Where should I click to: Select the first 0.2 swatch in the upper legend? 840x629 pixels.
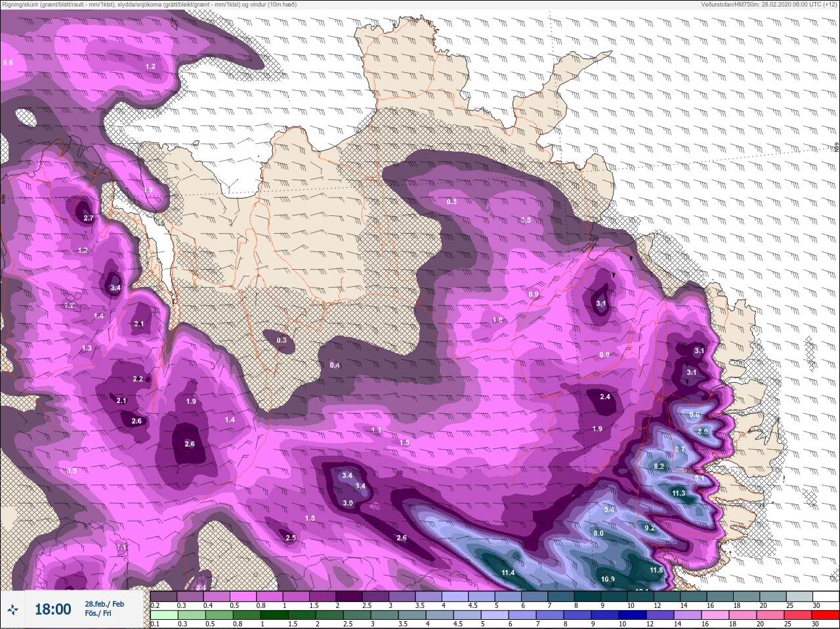(x=164, y=596)
